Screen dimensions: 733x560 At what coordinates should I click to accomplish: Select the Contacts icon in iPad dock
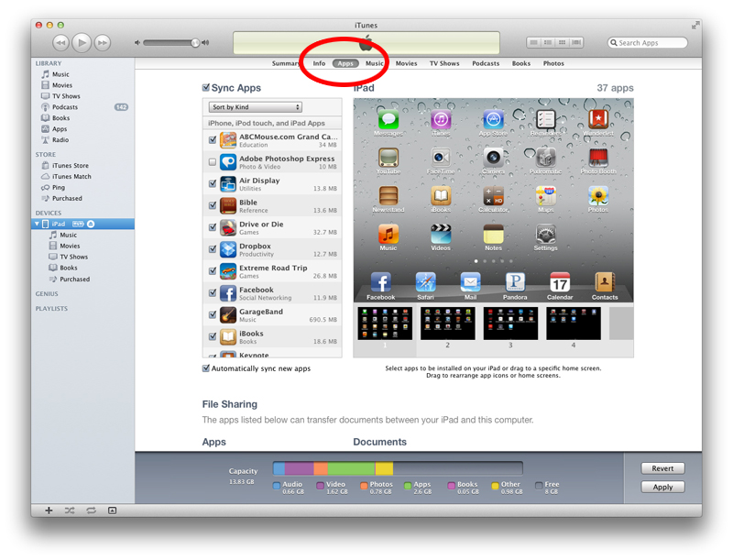point(605,282)
